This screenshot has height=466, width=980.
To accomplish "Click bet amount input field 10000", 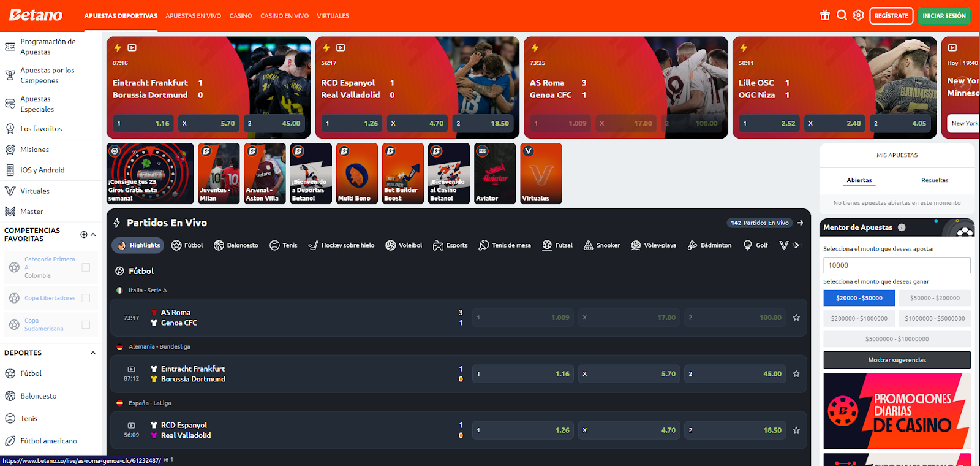I will 897,265.
